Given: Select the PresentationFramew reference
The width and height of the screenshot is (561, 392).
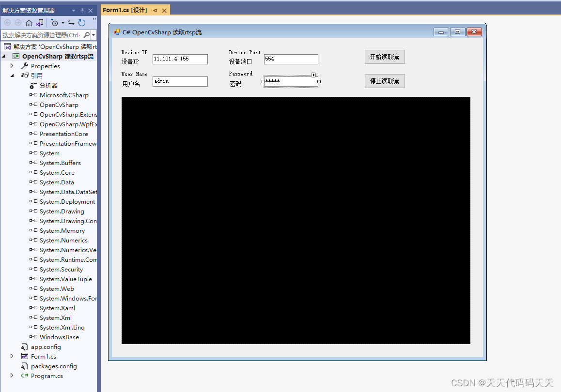Looking at the screenshot, I should tap(68, 143).
